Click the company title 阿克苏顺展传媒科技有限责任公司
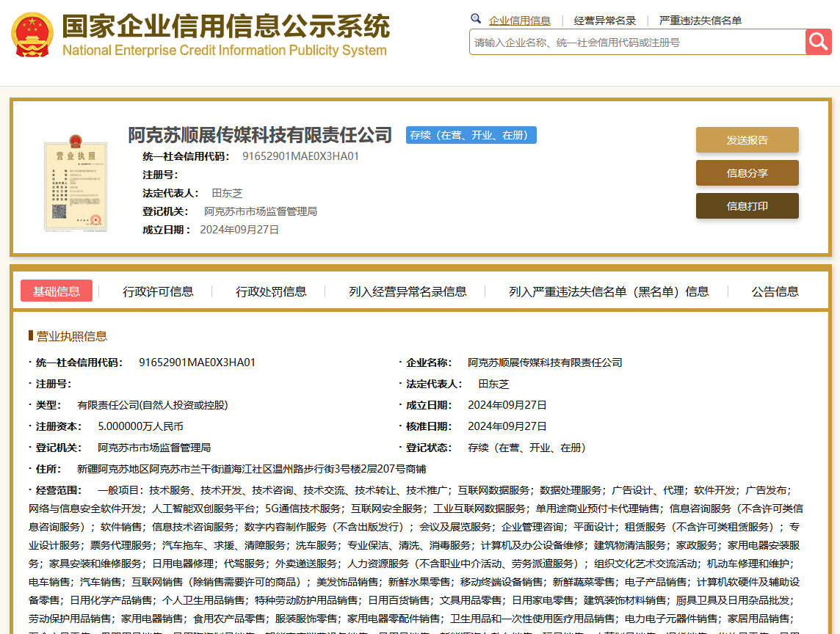Viewport: 840px width, 634px height. click(x=260, y=135)
